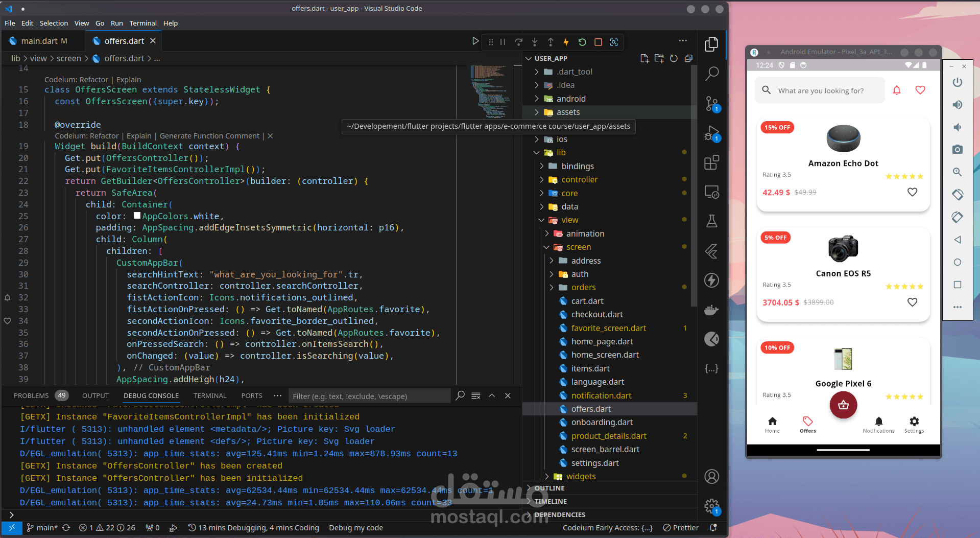Click debug Step Over button
This screenshot has width=980, height=538.
point(518,42)
